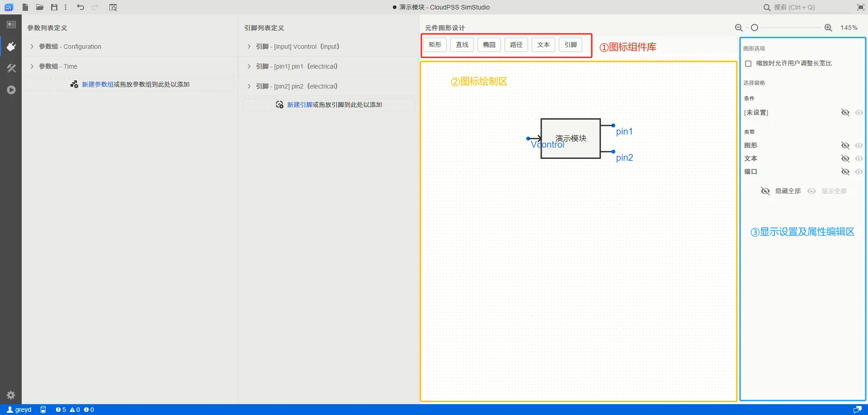Zoom out with the magnifier minus icon
Image resolution: width=868 pixels, height=415 pixels.
point(739,28)
